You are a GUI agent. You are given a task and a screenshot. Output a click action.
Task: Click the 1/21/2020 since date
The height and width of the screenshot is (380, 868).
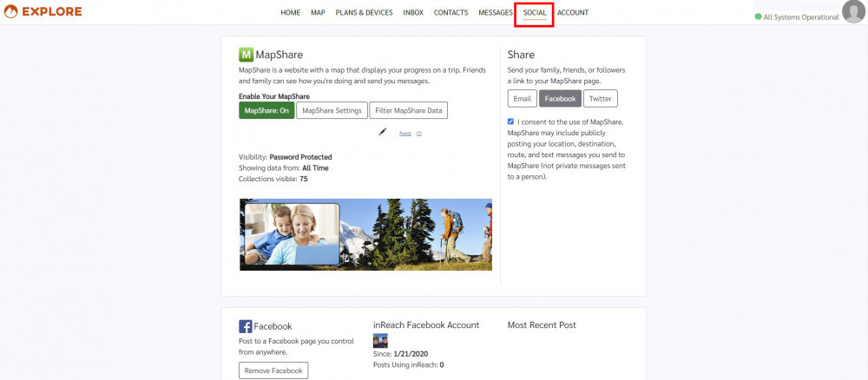click(x=411, y=354)
